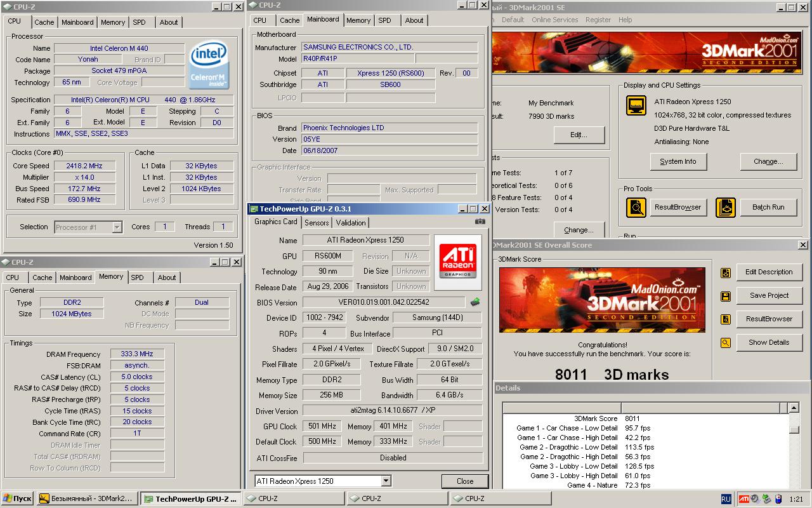Click the 3DMark2001 banner in Overall Score dialog
This screenshot has height=508, width=812.
click(x=602, y=300)
